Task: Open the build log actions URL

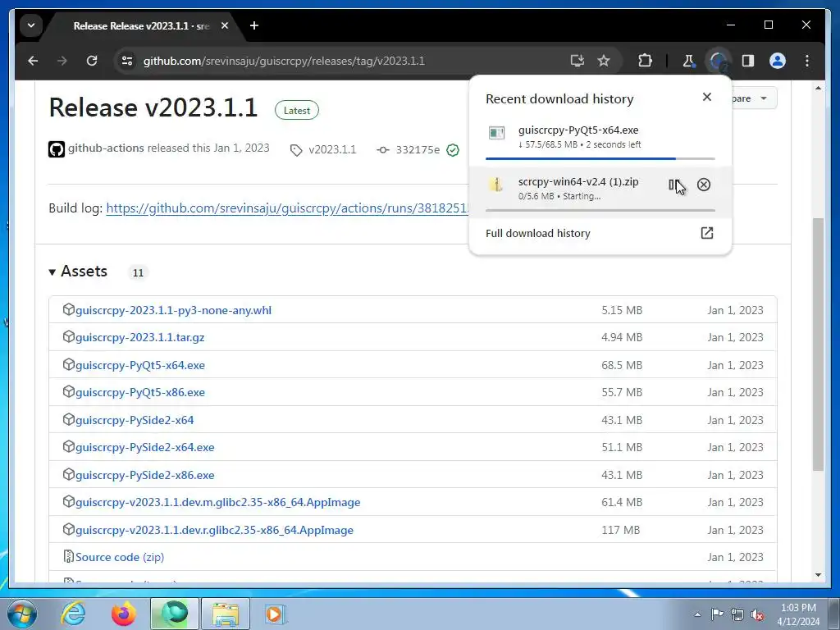Action: click(288, 208)
